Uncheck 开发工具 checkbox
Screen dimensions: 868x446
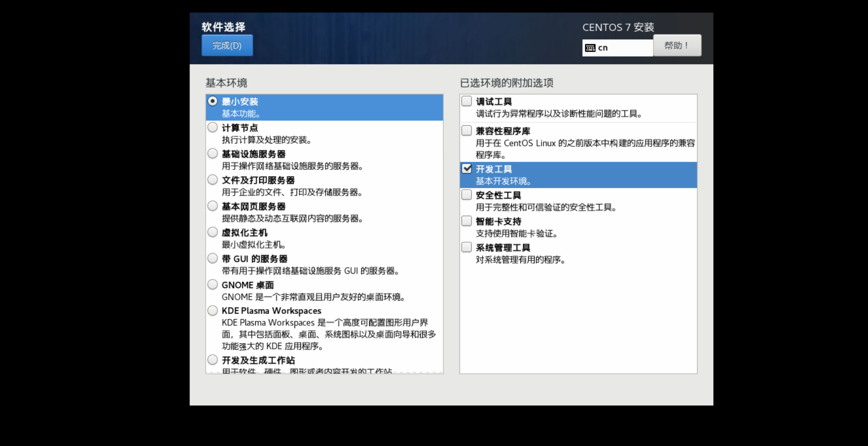467,169
